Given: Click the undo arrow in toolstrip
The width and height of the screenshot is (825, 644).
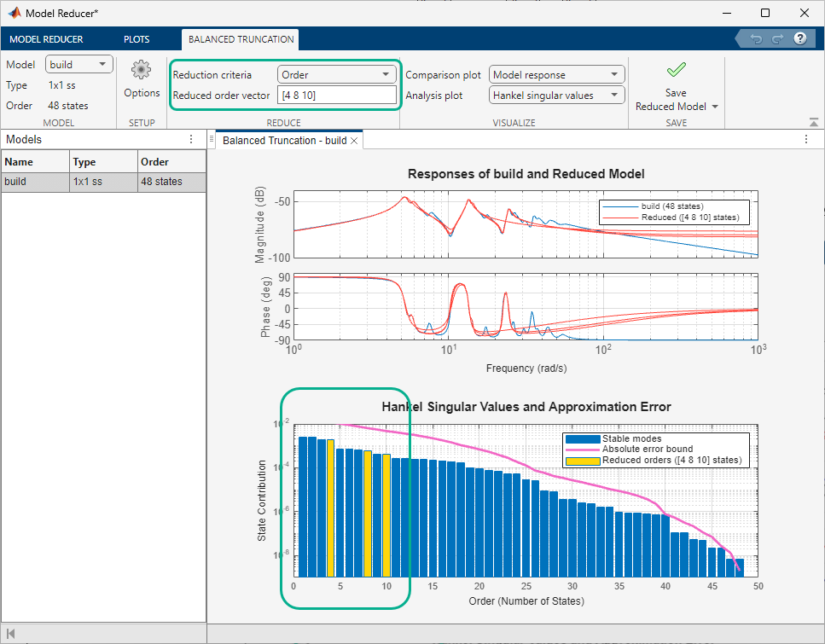Looking at the screenshot, I should point(756,39).
